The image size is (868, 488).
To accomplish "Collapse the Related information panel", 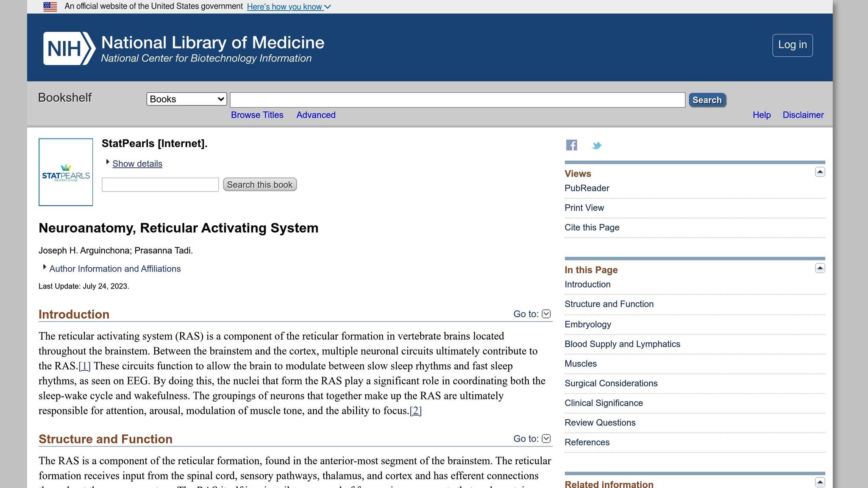I will tap(820, 482).
